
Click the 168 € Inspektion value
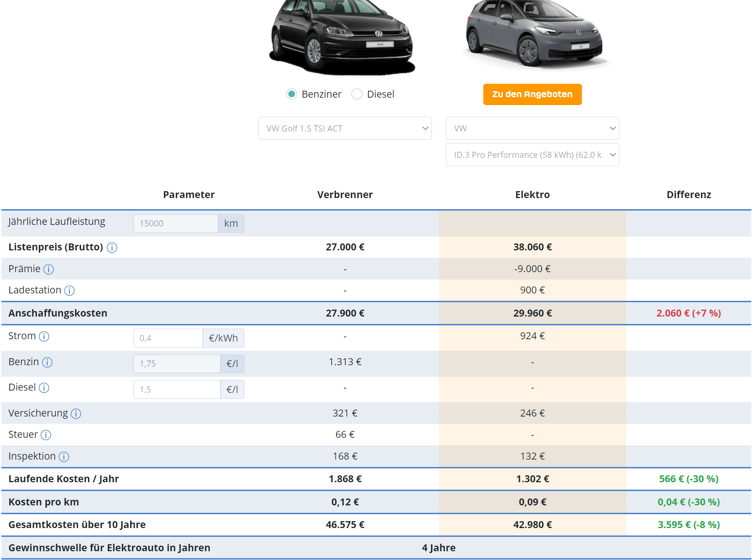(x=345, y=456)
